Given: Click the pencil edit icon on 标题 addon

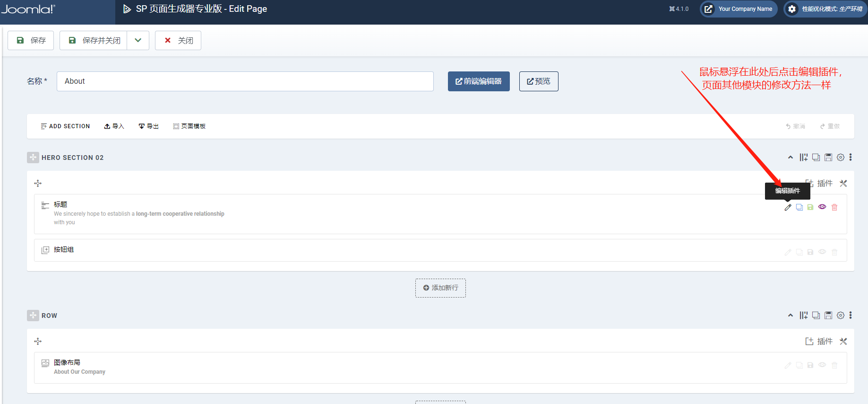Looking at the screenshot, I should (788, 207).
